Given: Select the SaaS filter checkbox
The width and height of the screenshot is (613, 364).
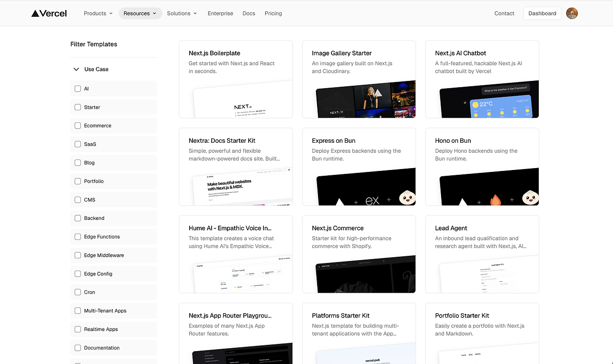Looking at the screenshot, I should pos(78,144).
